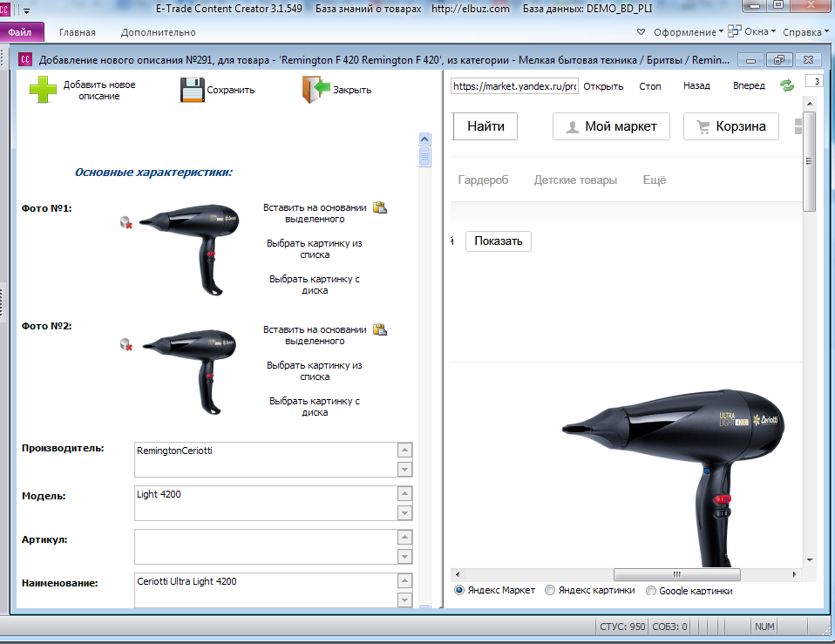The width and height of the screenshot is (835, 644).
Task: Select the Яндекс картинки radio button
Action: tap(550, 590)
